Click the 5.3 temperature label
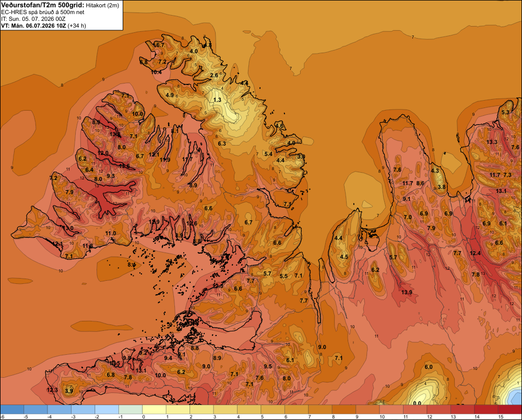The height and width of the screenshot is (420, 522). (x=505, y=112)
